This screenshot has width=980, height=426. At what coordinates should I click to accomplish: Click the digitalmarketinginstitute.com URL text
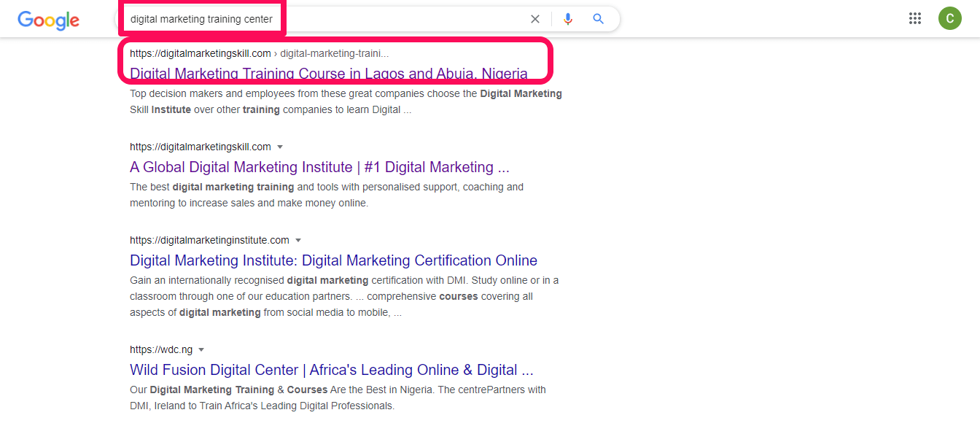point(209,240)
